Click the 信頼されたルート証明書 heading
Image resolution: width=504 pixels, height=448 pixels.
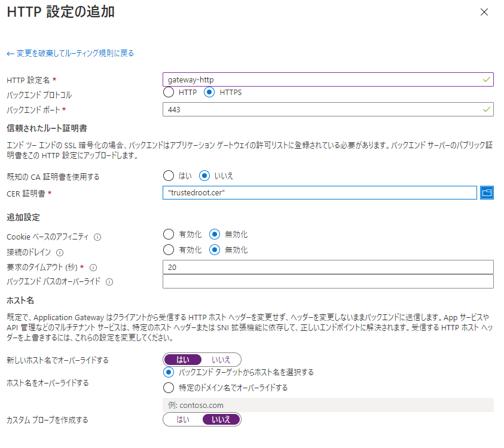(x=47, y=128)
